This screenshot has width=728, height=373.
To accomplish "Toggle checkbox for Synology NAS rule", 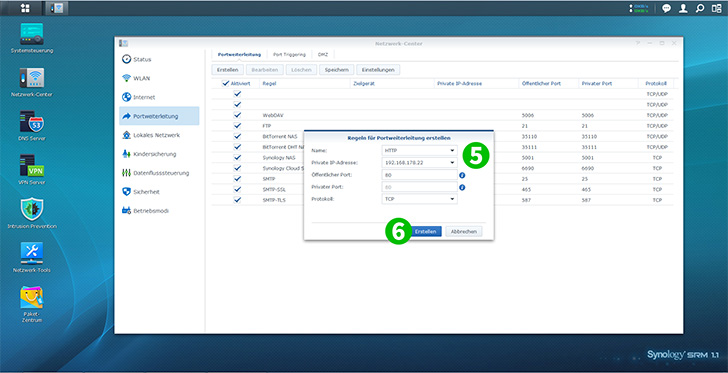I will (237, 157).
